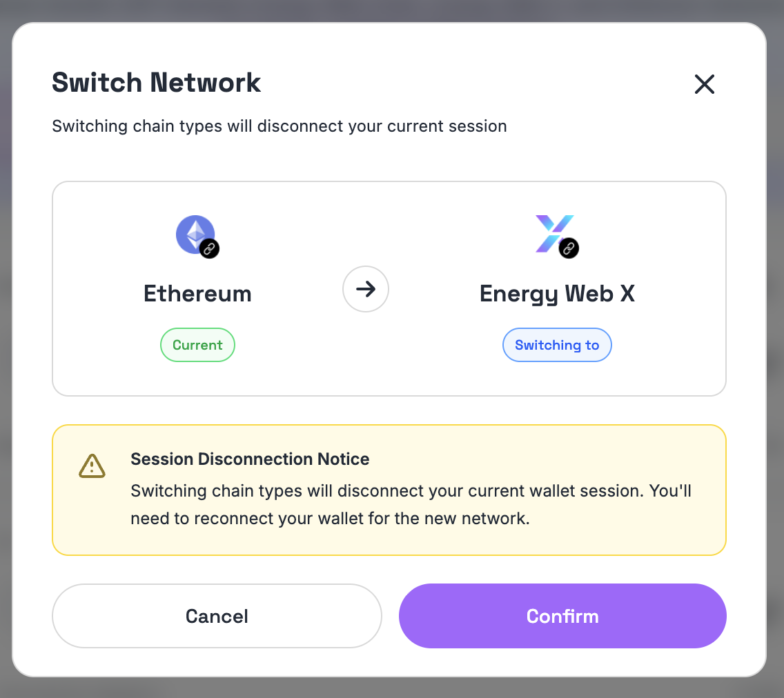Click the warning triangle icon
Screen dimensions: 784x698
92,466
